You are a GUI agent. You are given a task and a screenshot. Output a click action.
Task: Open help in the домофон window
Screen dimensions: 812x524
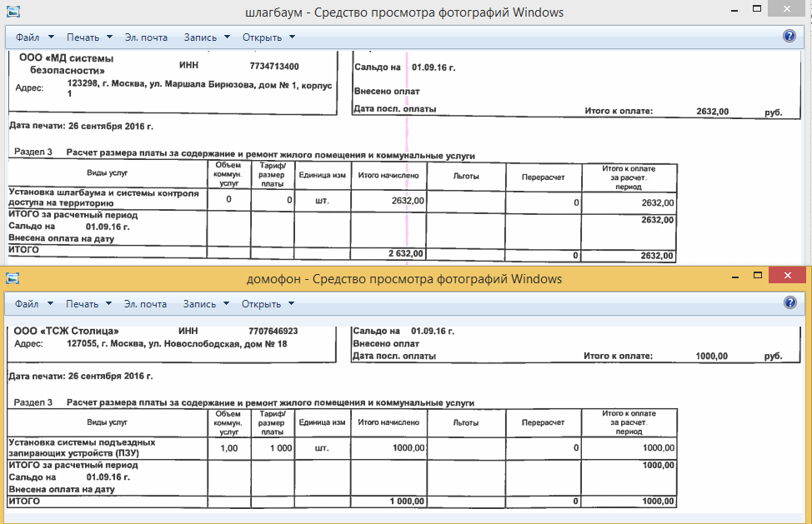(x=789, y=303)
